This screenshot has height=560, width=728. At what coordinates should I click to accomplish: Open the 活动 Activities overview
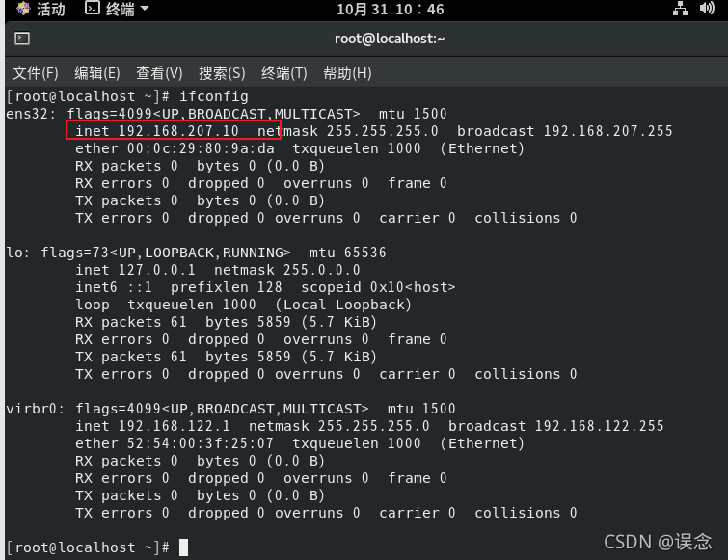[x=50, y=10]
